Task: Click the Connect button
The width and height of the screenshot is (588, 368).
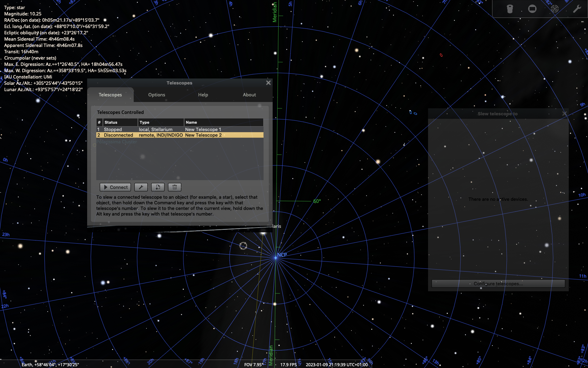Action: (x=115, y=187)
